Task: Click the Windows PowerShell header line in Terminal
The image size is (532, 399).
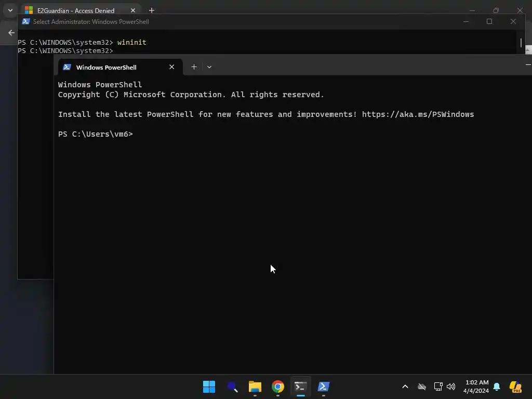Action: click(x=100, y=85)
